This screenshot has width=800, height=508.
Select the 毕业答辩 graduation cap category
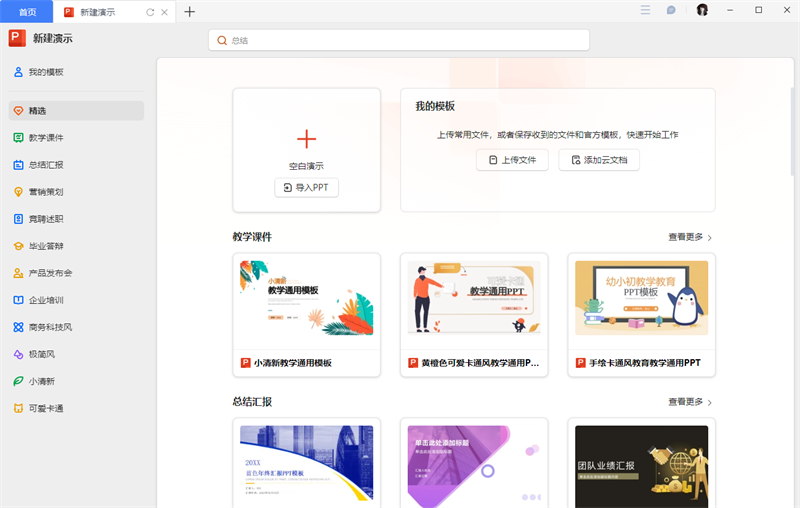click(x=18, y=245)
